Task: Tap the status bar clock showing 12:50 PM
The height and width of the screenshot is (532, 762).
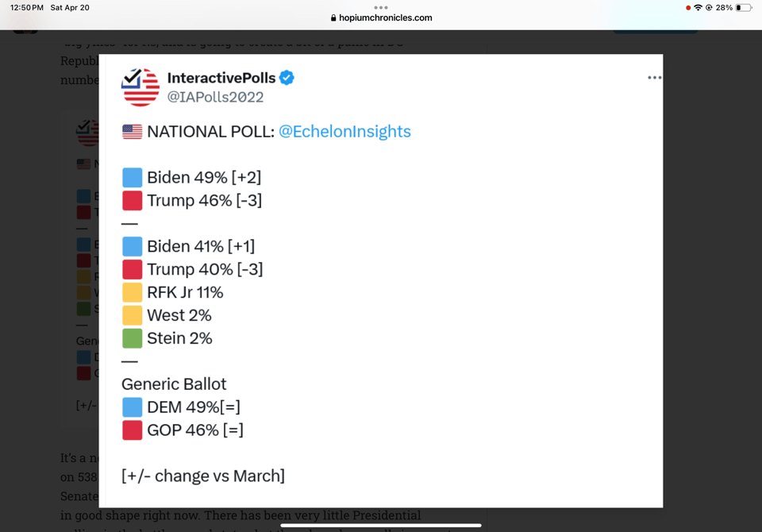Action: click(27, 8)
